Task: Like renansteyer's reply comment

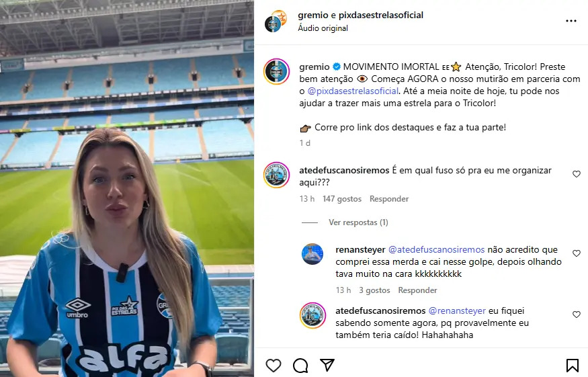Action: click(x=577, y=253)
